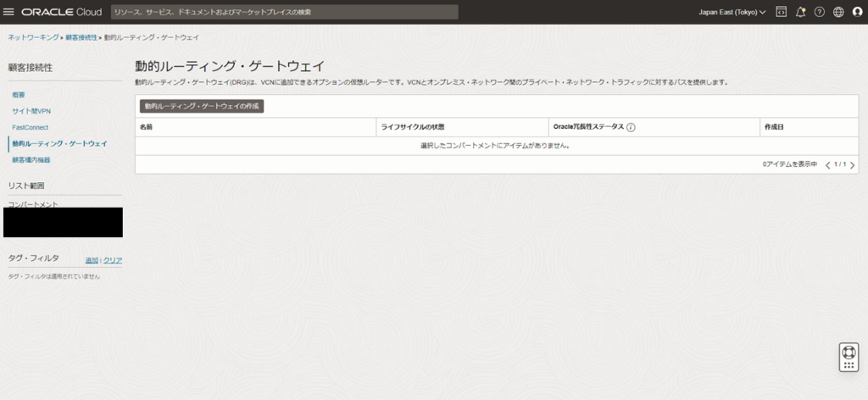Click the 追加 tag filter link

coord(92,260)
